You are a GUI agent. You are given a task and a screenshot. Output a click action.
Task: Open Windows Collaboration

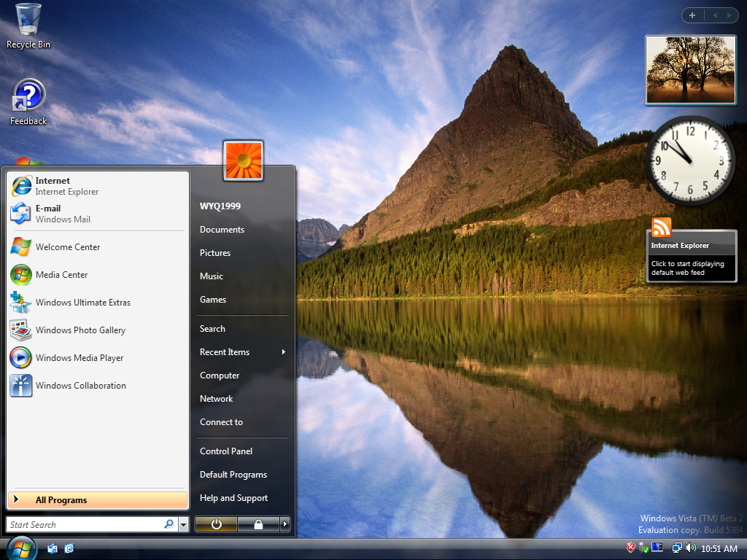coord(98,385)
